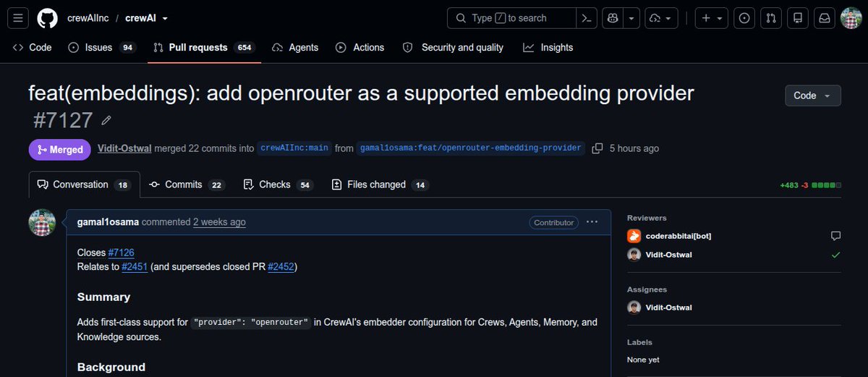Expand the Code dropdown button

tap(813, 96)
